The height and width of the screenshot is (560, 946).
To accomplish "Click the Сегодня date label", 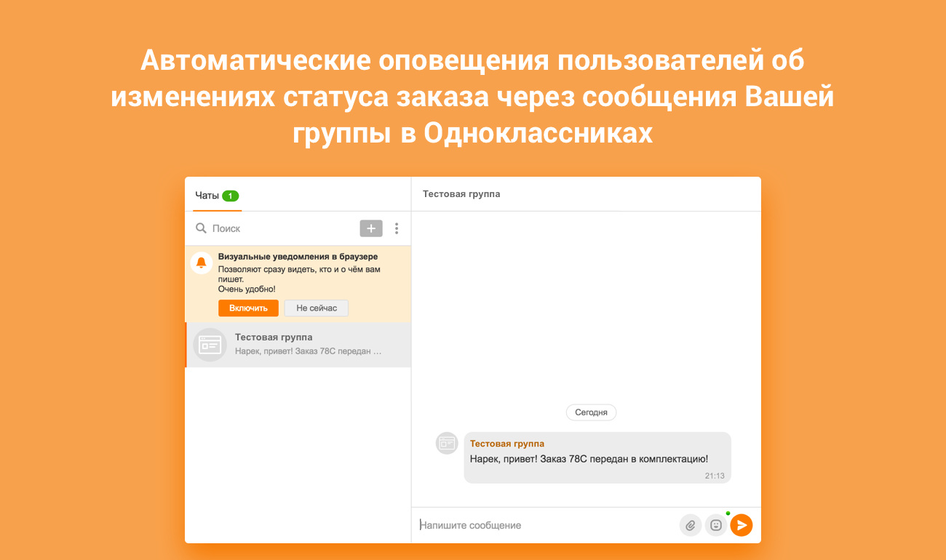I will coord(592,412).
